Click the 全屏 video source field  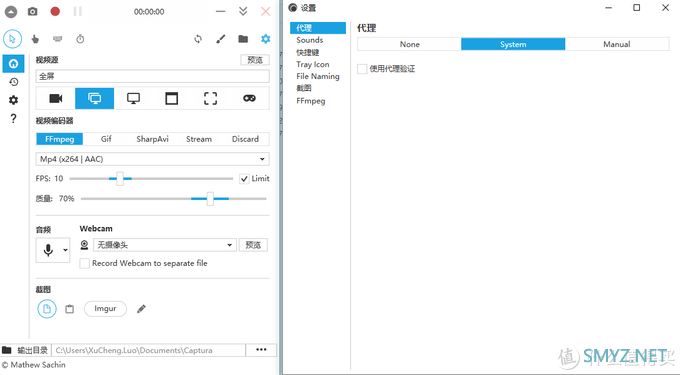(x=152, y=76)
